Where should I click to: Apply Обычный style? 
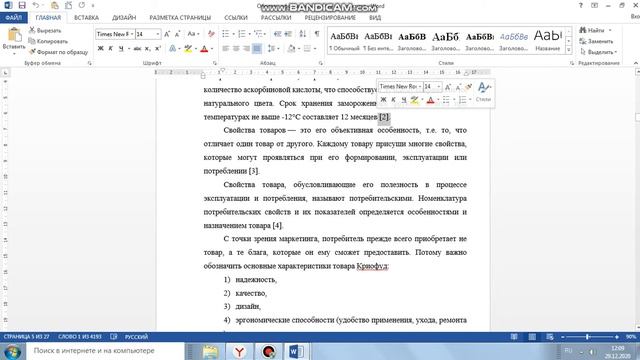tap(344, 41)
